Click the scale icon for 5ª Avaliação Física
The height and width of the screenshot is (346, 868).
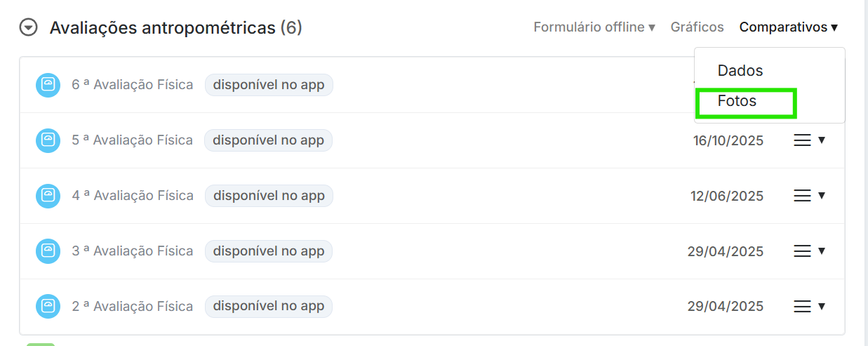[48, 140]
